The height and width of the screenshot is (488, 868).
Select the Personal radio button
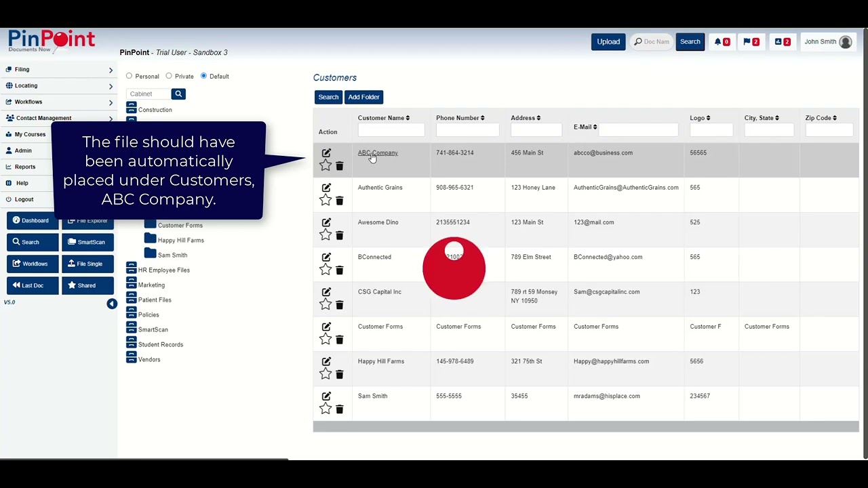pyautogui.click(x=129, y=76)
